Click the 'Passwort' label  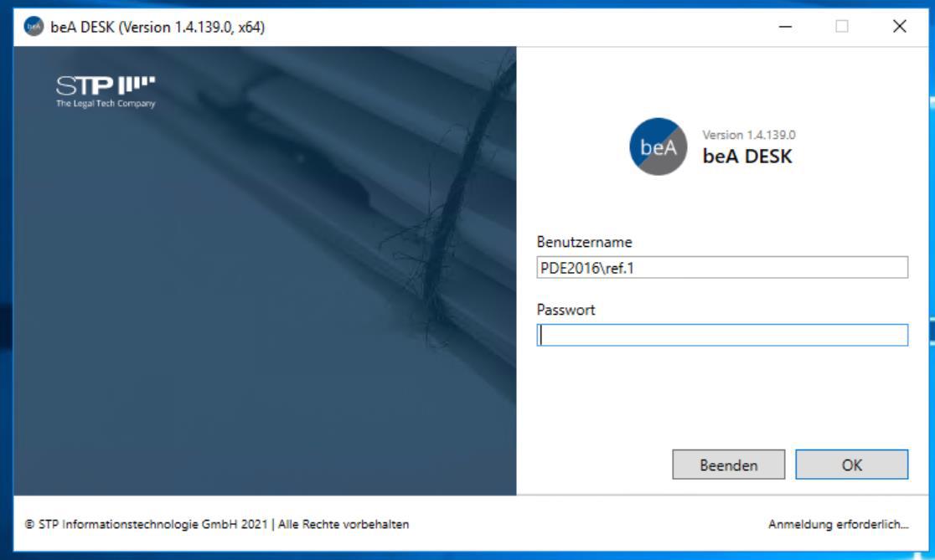(x=566, y=310)
